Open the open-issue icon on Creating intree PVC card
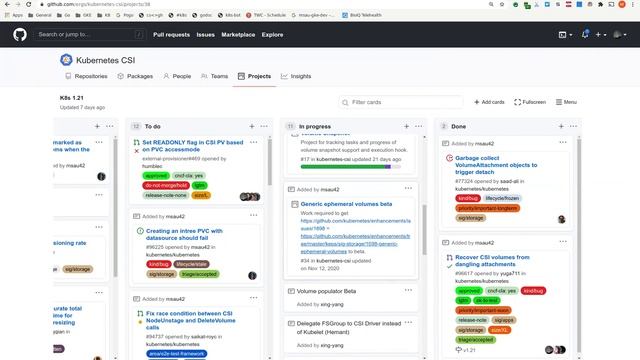The width and height of the screenshot is (640, 360). (x=140, y=231)
